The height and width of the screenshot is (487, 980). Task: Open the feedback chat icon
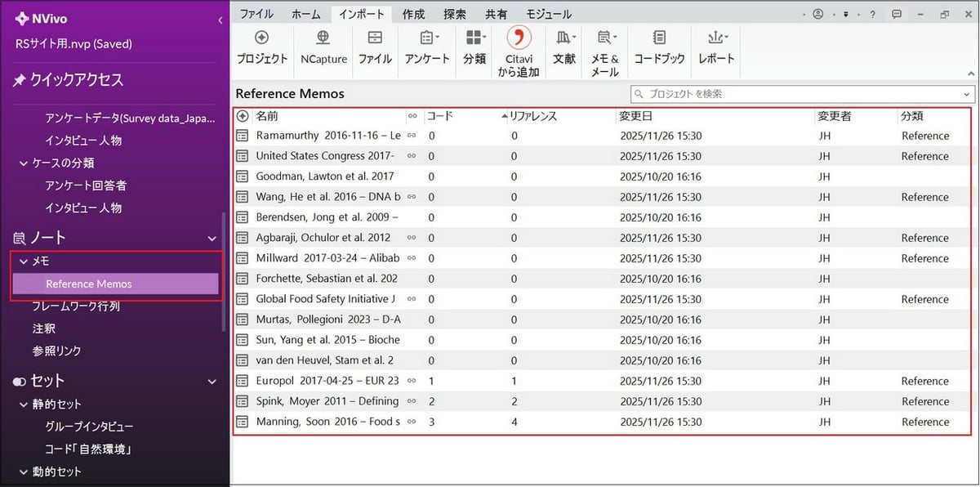click(896, 14)
